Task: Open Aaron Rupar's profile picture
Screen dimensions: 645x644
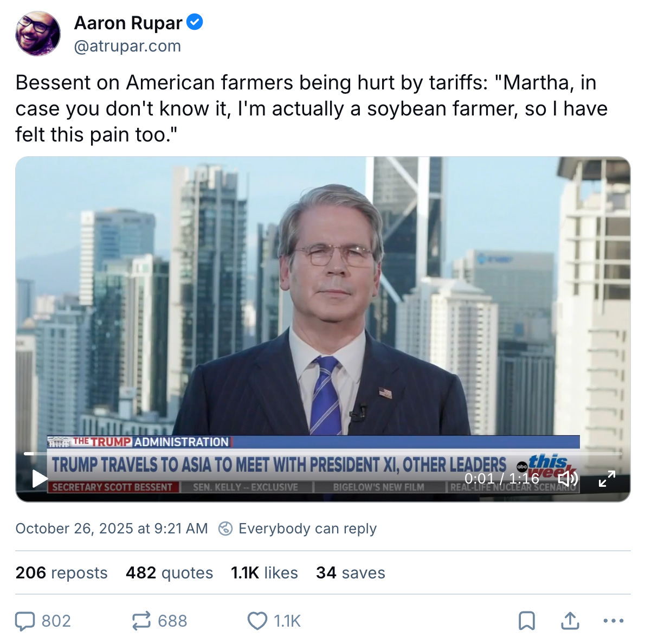Action: 39,33
